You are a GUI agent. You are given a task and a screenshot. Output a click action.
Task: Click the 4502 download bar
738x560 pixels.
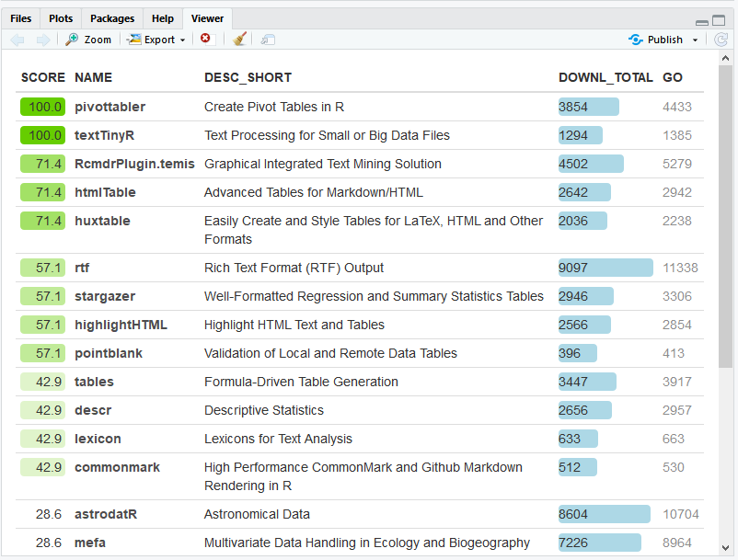pyautogui.click(x=591, y=164)
